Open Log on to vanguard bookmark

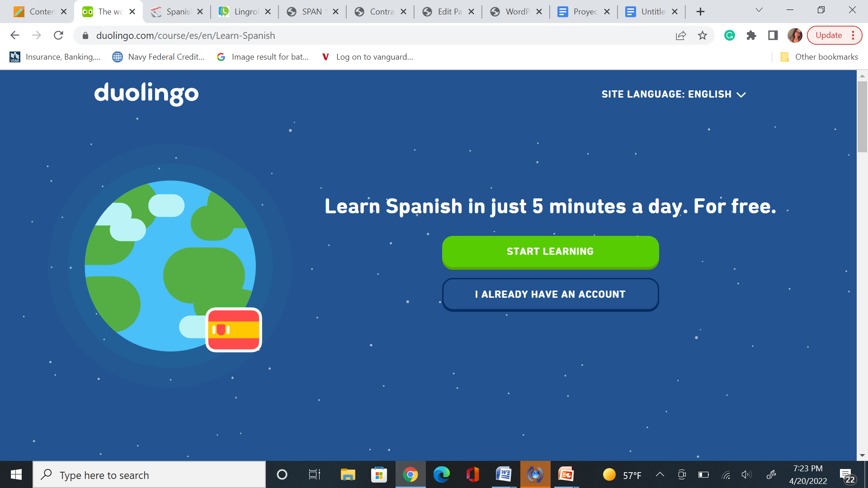tap(367, 57)
